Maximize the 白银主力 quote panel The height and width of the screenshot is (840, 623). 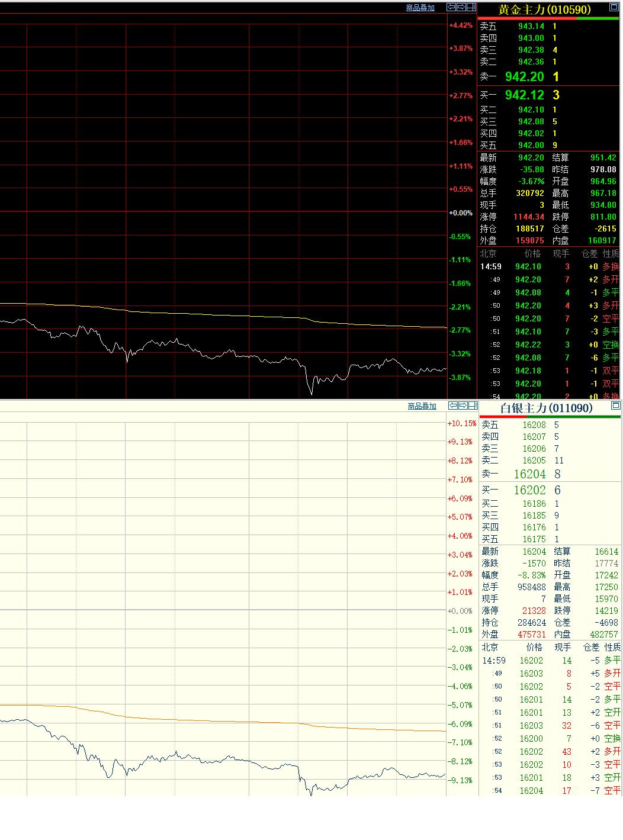pyautogui.click(x=616, y=405)
